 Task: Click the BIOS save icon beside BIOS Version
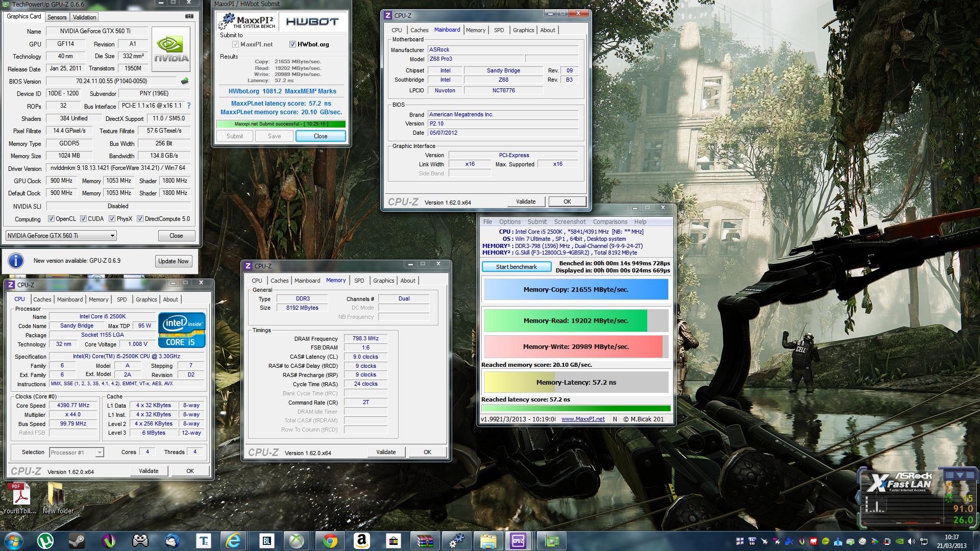[x=185, y=81]
